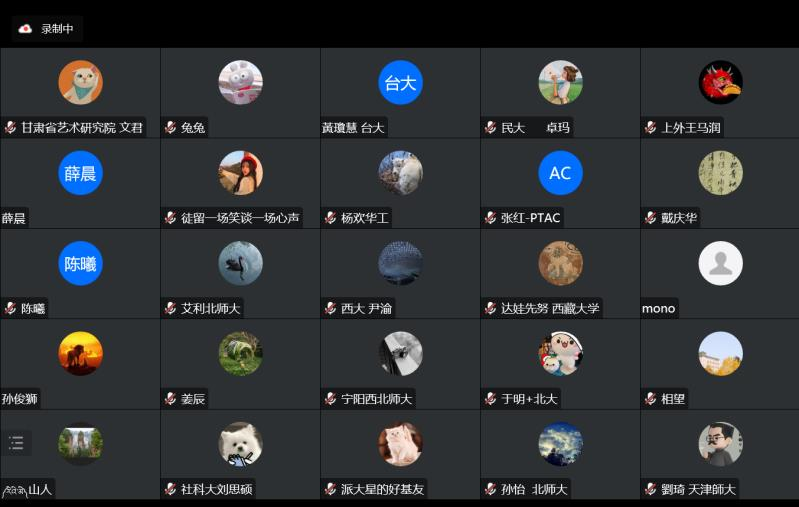
Task: Open the list panel icon at left
Action: 16,443
